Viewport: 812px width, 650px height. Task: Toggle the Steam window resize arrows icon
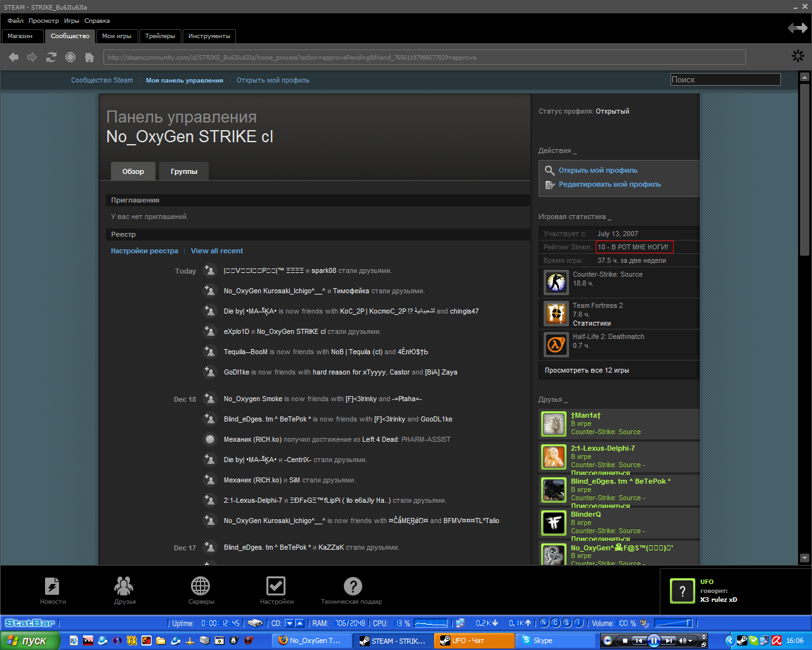797,28
